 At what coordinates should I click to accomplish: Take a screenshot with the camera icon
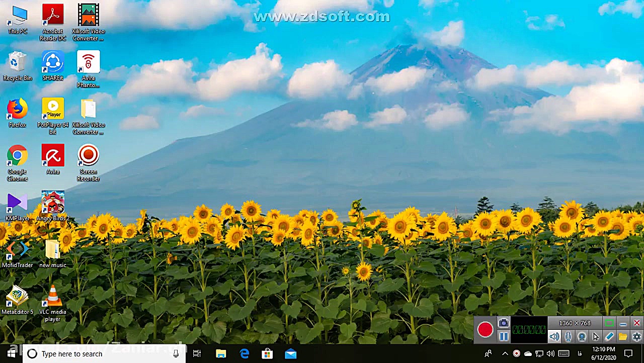pos(504,323)
